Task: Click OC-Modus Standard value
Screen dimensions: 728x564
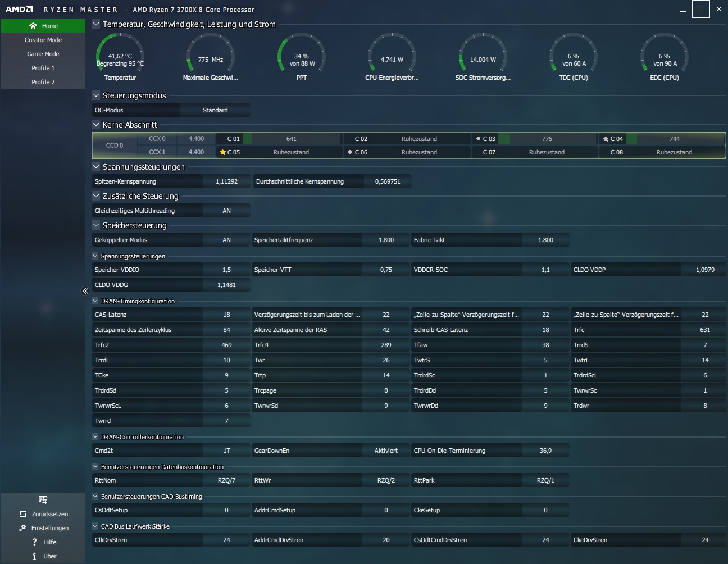Action: 215,110
